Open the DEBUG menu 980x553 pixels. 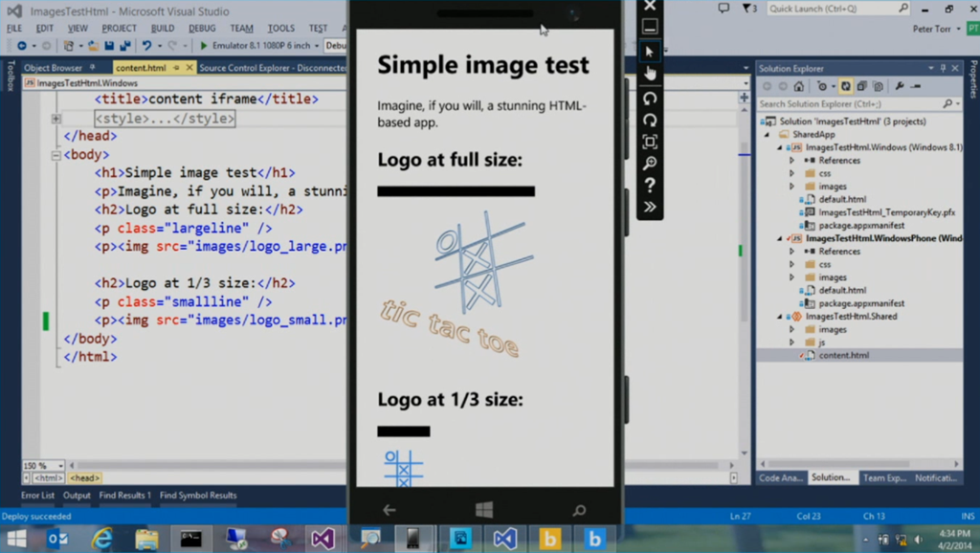(x=202, y=28)
